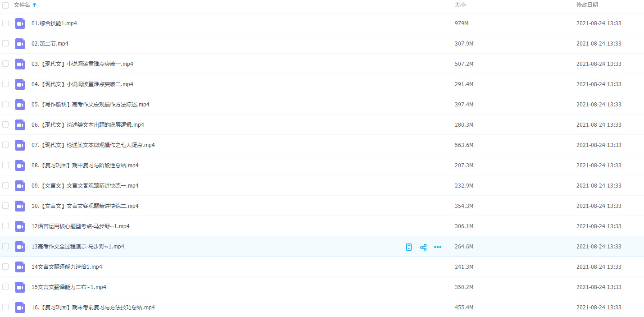Click the 文件名 column header
644x317 pixels.
22,5
